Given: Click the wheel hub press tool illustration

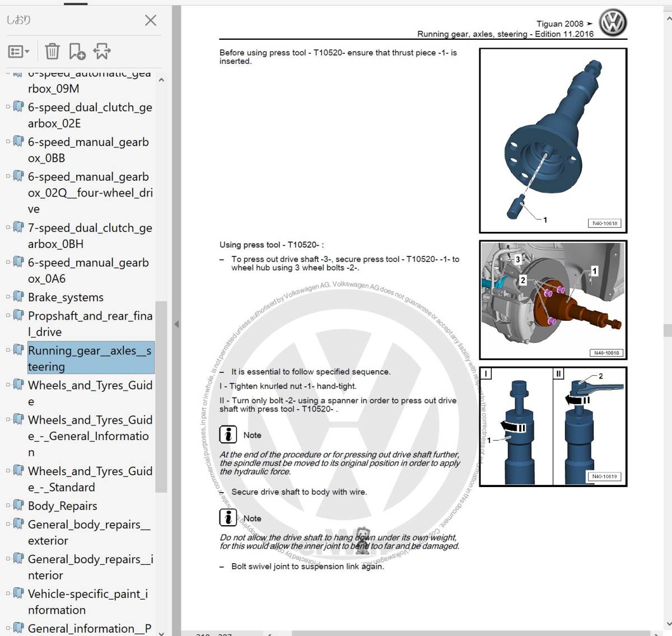Looking at the screenshot, I should 553,300.
